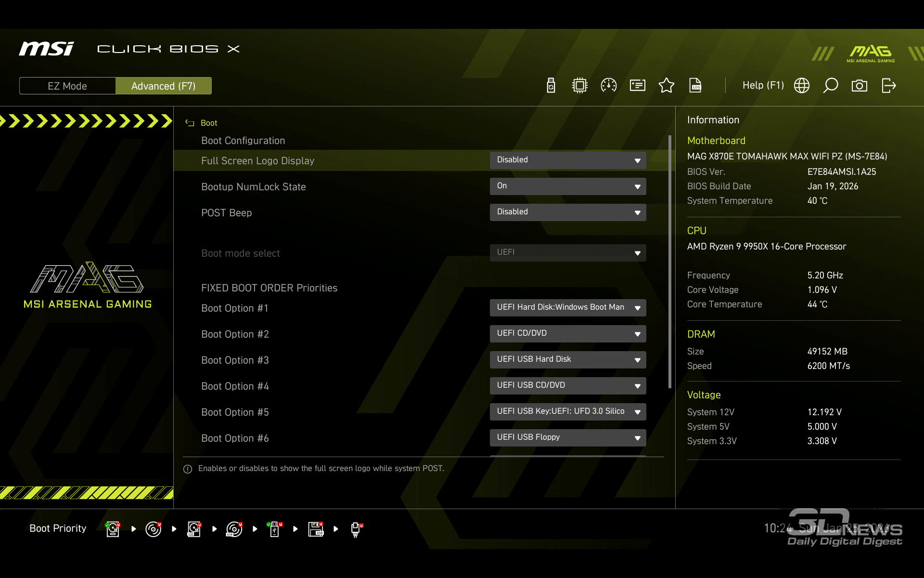924x578 pixels.
Task: Expand POST Beep dropdown
Action: pos(568,212)
